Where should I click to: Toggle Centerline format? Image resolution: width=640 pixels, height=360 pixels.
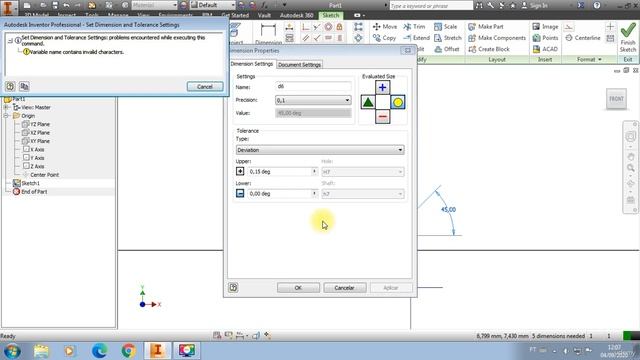click(x=583, y=38)
